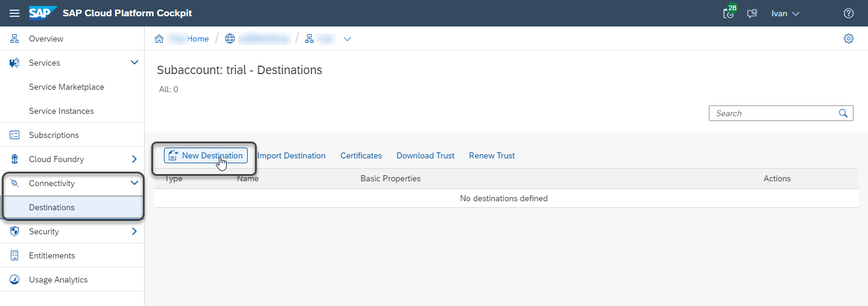The image size is (868, 306).
Task: Collapse the Connectivity section chevron
Action: pos(134,183)
